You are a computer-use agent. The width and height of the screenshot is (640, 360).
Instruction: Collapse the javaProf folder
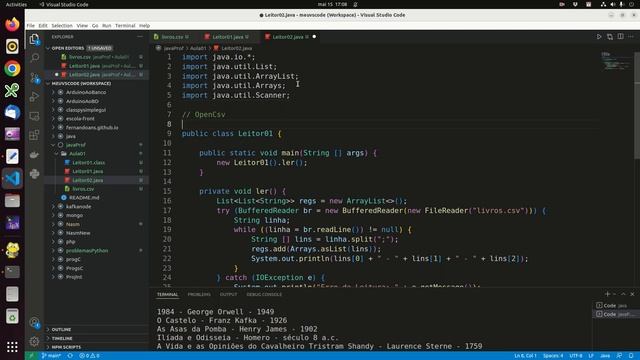(x=76, y=145)
